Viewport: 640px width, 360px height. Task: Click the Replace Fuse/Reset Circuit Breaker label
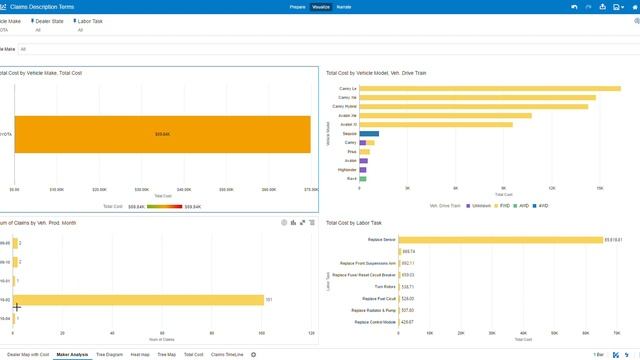point(364,275)
